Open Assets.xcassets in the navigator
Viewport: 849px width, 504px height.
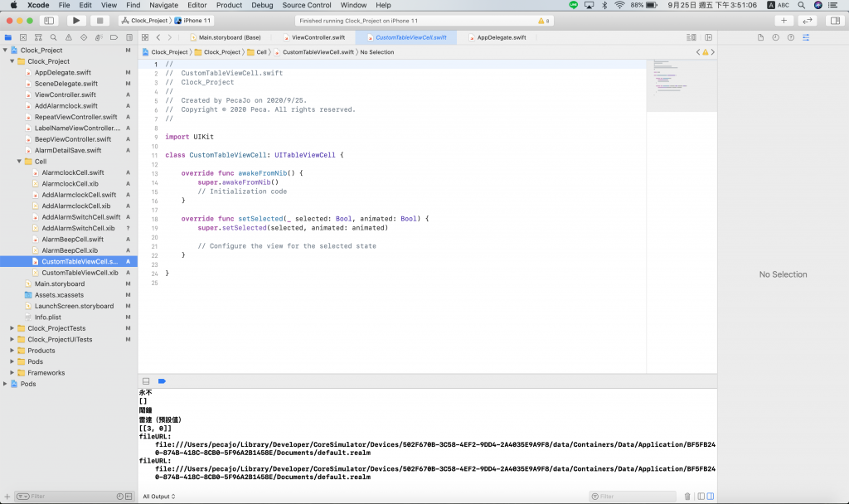pyautogui.click(x=59, y=294)
